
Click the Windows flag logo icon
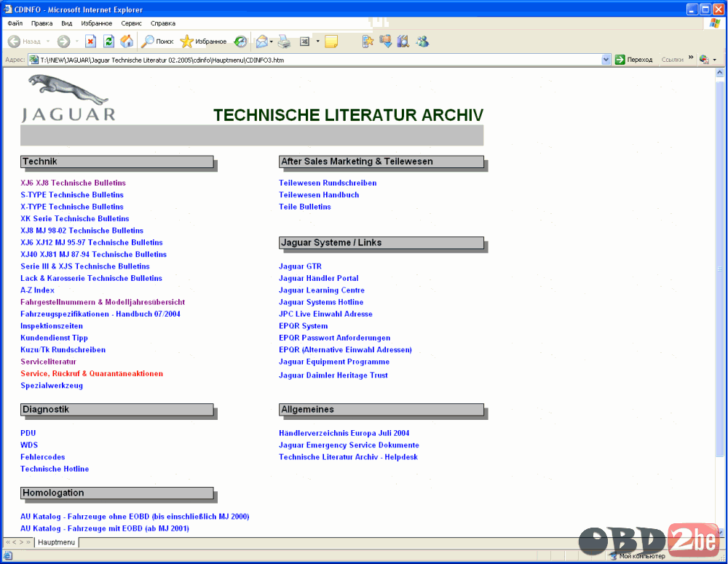point(715,23)
